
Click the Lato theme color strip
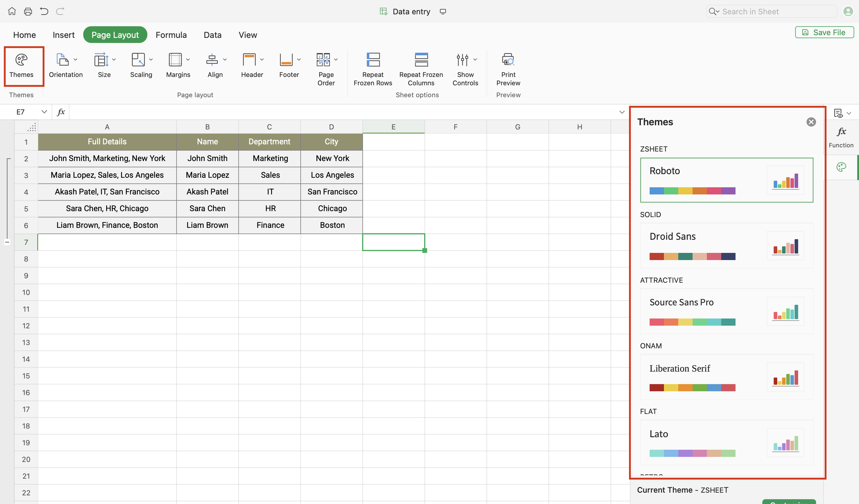[x=692, y=453]
